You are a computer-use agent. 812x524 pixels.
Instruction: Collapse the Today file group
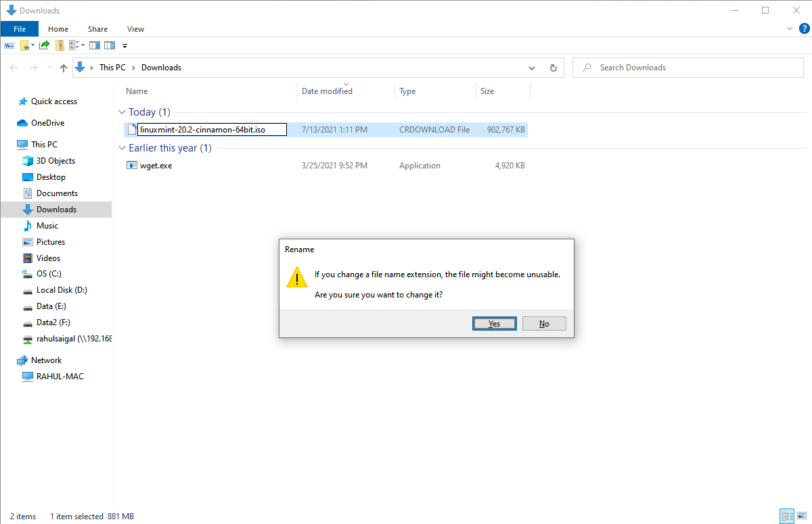tap(122, 112)
